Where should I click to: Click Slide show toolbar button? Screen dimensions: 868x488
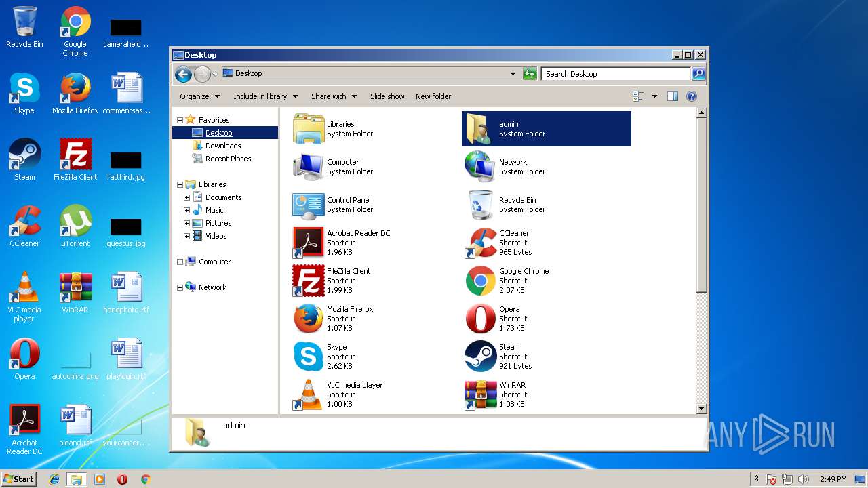pyautogui.click(x=387, y=96)
